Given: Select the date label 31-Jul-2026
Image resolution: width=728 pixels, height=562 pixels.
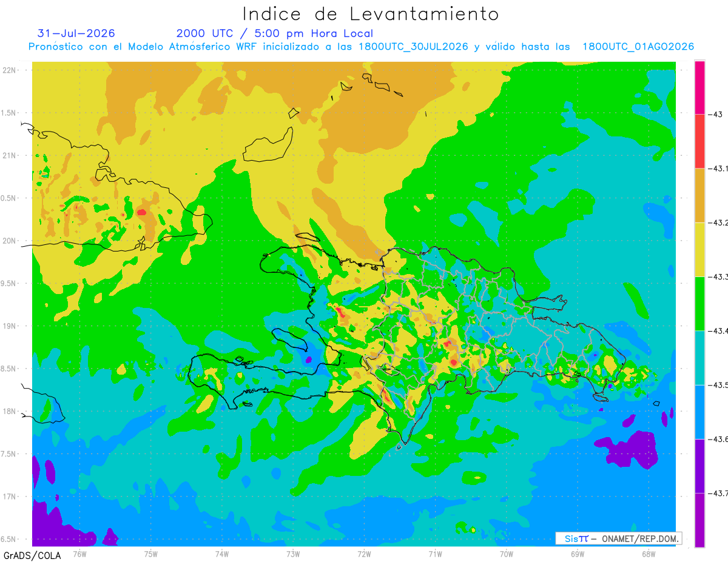Looking at the screenshot, I should pos(76,33).
